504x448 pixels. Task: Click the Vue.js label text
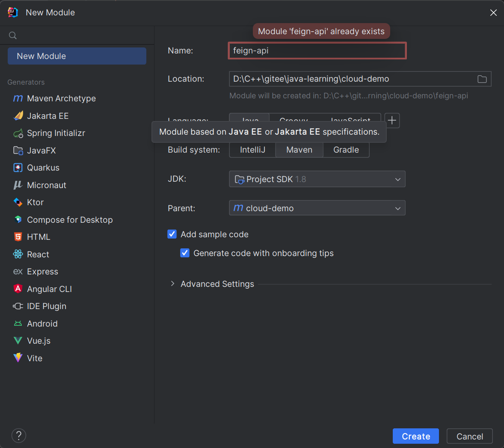click(39, 341)
